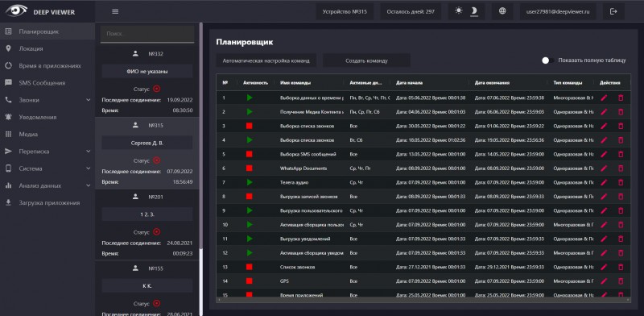
Task: Click Автоматическая настройка команд button
Action: pos(266,60)
